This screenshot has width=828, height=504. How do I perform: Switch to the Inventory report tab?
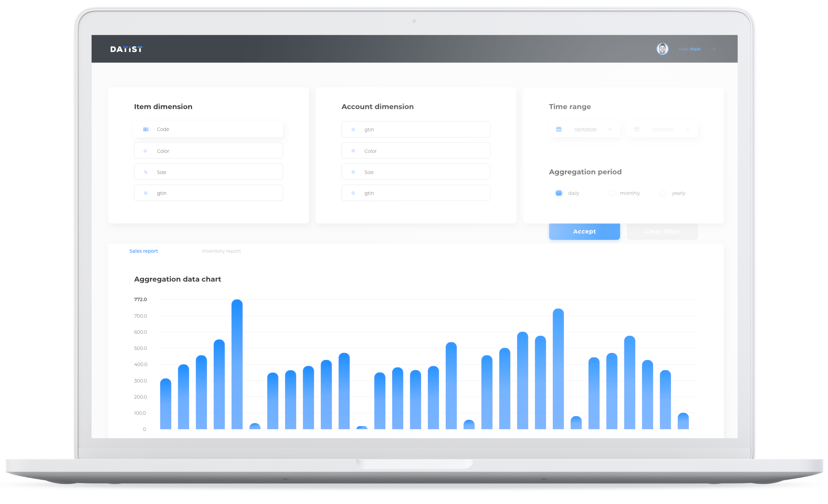pyautogui.click(x=221, y=251)
